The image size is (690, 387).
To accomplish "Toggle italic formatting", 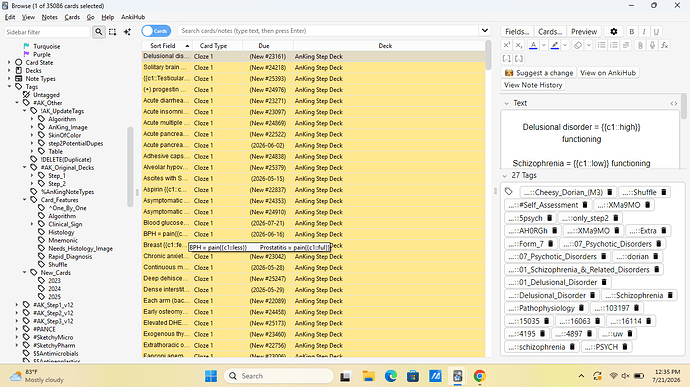I will pyautogui.click(x=644, y=32).
